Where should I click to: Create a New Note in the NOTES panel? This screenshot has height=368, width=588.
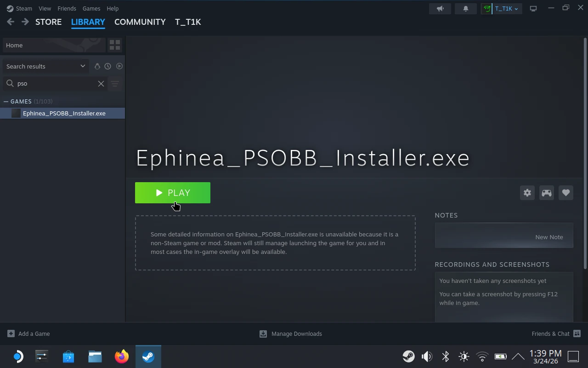pos(549,237)
